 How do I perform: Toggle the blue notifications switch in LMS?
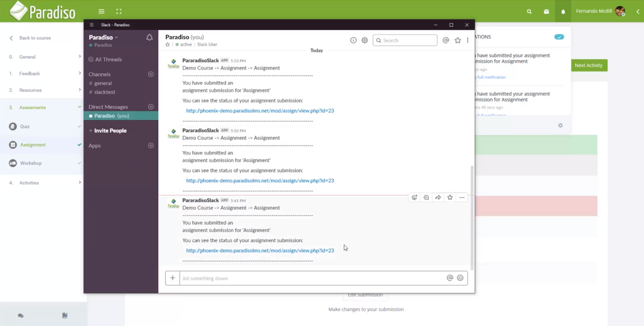click(x=559, y=37)
